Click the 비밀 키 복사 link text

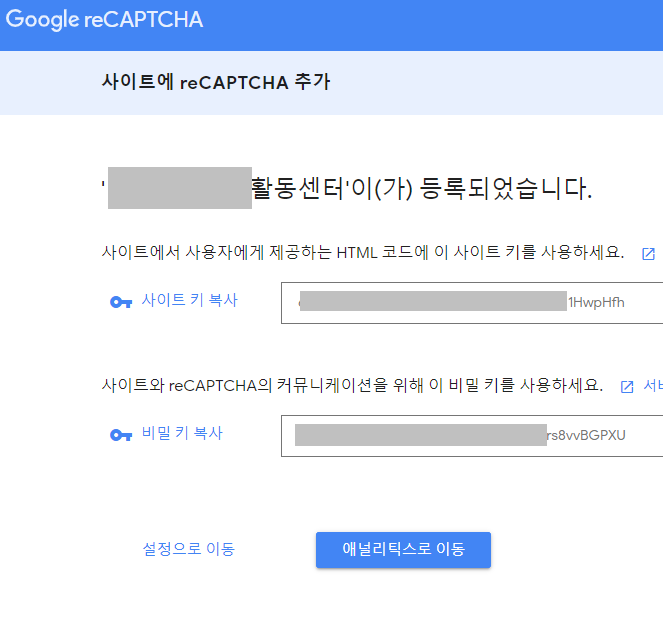182,433
